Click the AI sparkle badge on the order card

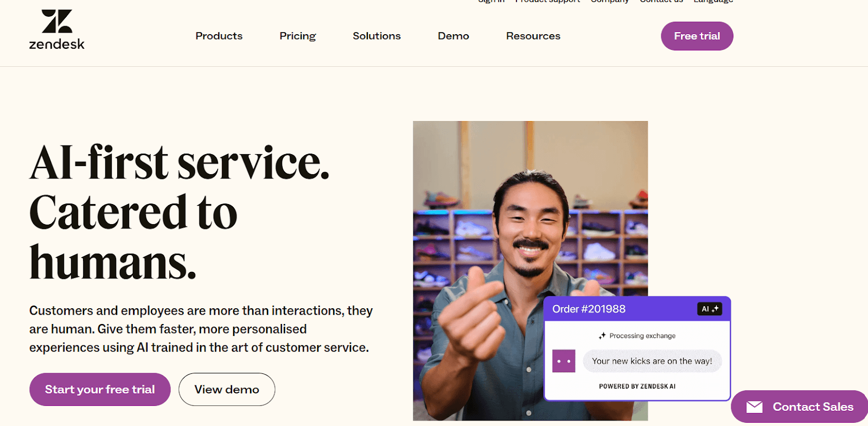pyautogui.click(x=710, y=309)
